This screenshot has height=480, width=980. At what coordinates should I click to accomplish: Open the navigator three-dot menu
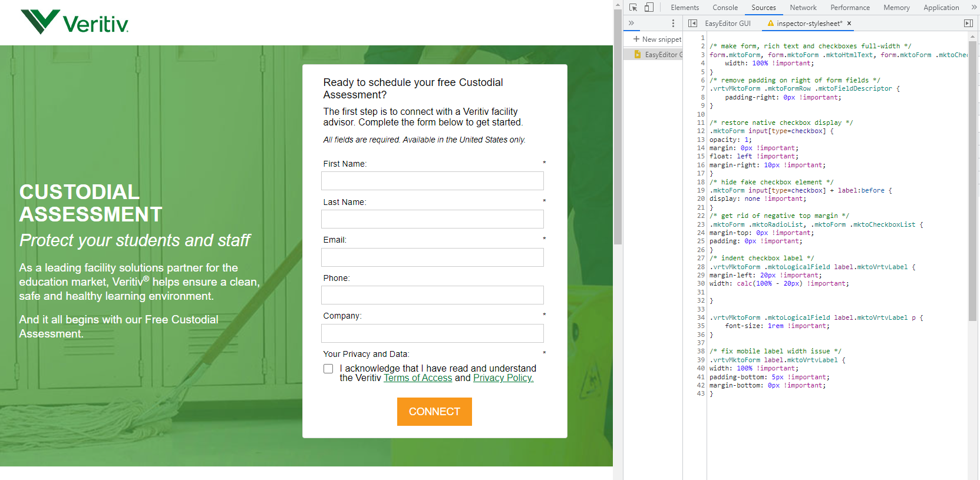pyautogui.click(x=673, y=23)
